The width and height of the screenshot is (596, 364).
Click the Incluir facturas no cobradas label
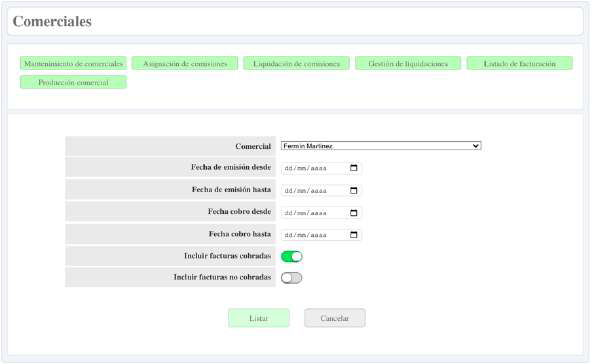tap(222, 277)
